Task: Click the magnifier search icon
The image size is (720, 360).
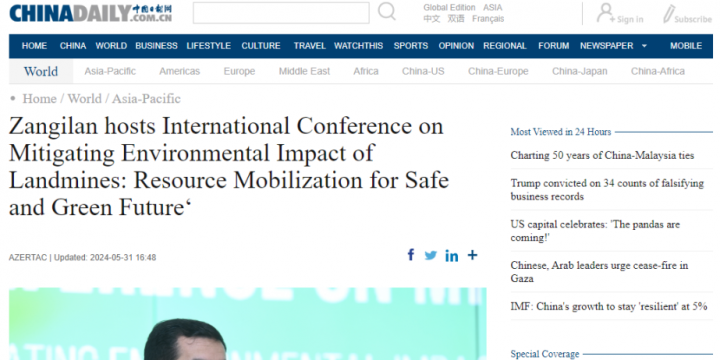Action: coord(387,11)
